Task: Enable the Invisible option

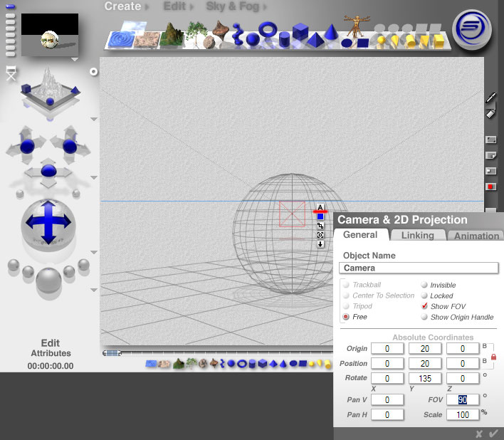Action: coord(425,285)
